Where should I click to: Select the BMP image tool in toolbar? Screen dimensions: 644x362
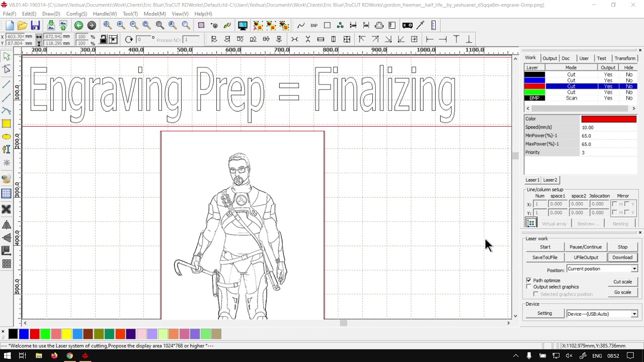tap(314, 26)
